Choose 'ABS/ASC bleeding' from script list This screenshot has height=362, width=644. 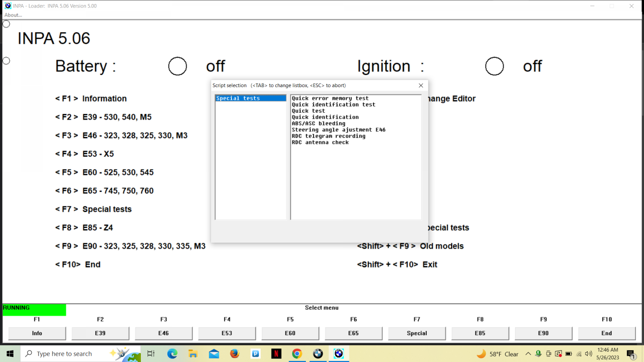pos(318,123)
